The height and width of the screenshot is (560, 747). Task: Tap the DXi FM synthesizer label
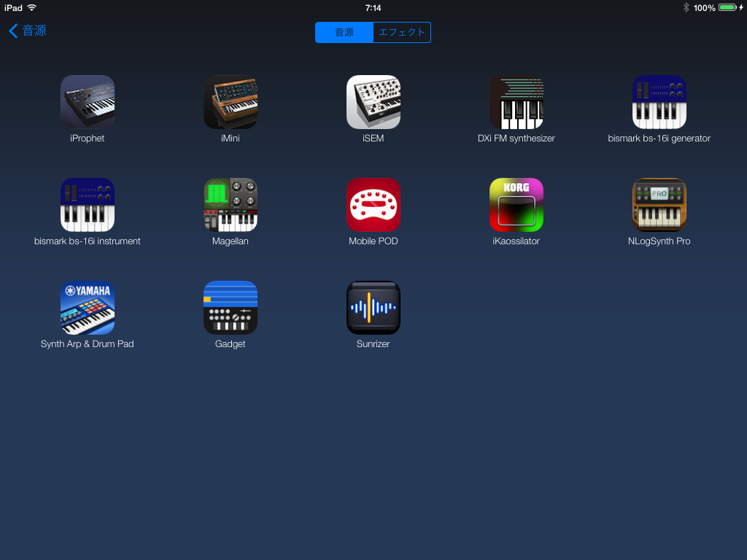click(x=516, y=139)
